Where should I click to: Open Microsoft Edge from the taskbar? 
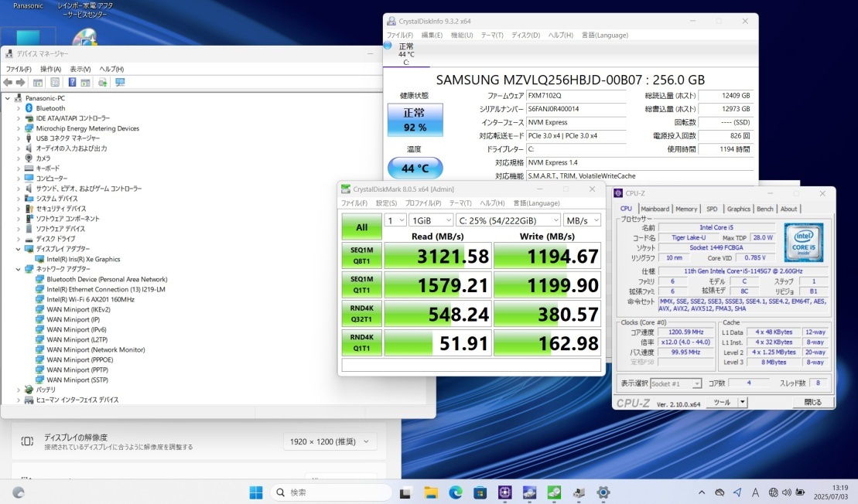455,492
